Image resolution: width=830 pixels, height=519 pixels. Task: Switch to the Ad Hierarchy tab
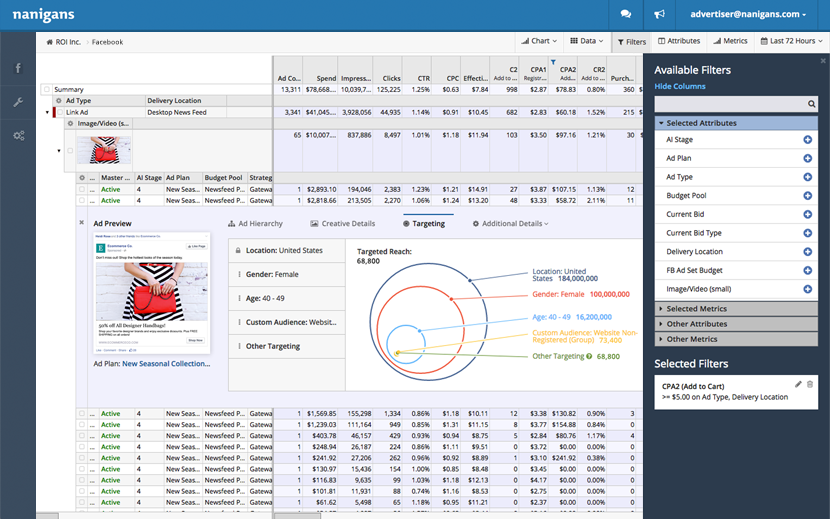255,224
